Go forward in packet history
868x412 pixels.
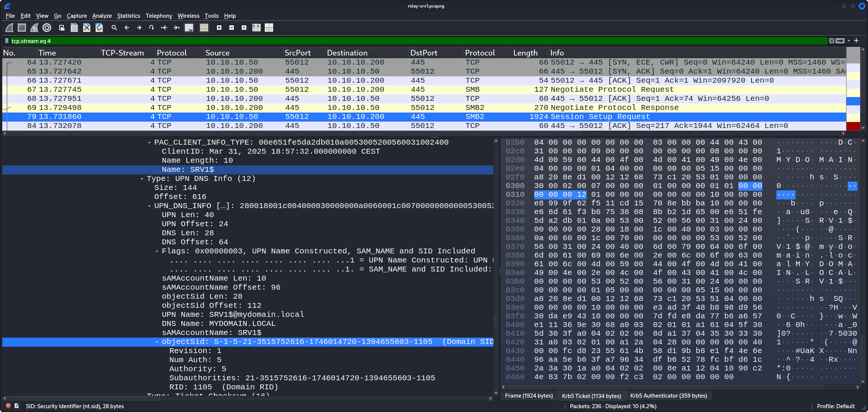tap(139, 28)
